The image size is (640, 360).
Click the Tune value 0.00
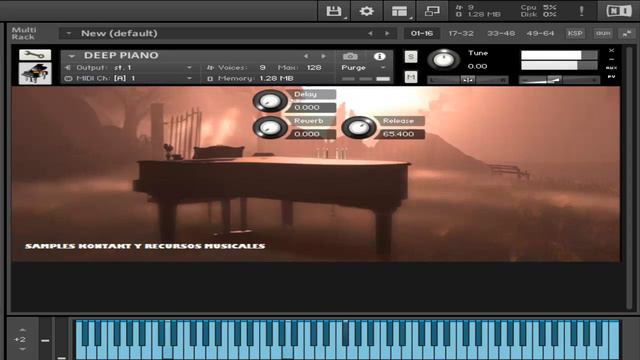(477, 66)
